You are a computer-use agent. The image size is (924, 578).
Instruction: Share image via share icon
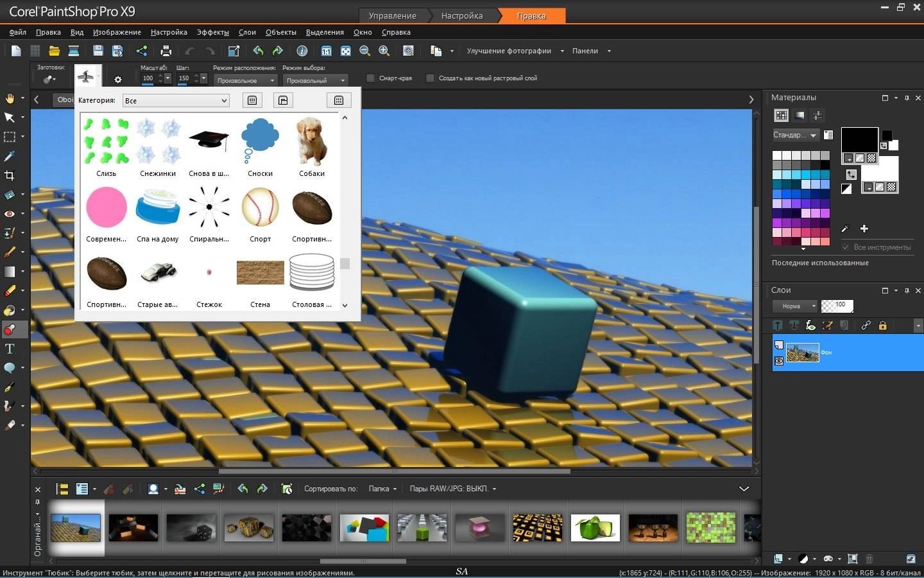[142, 51]
